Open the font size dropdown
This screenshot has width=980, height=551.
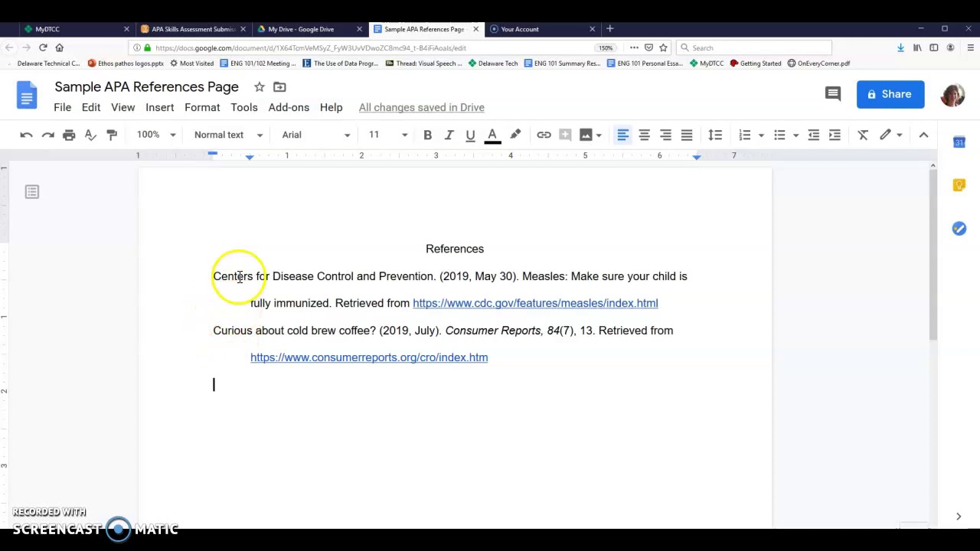click(388, 135)
